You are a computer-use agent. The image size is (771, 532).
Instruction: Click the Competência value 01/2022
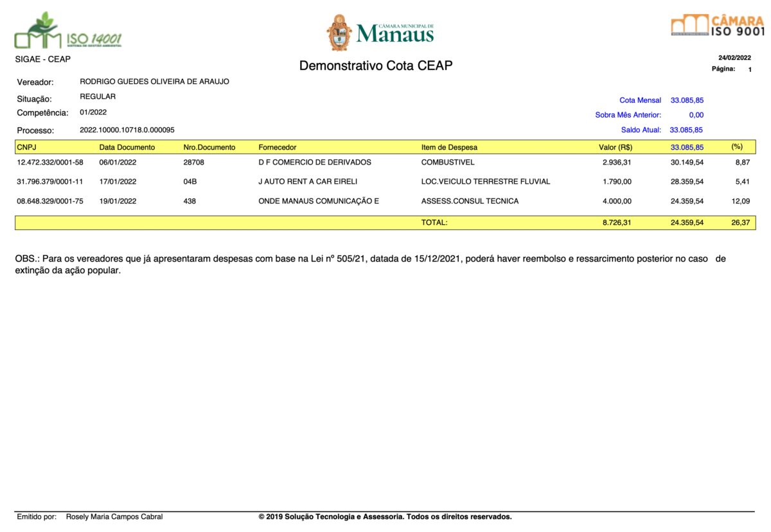point(93,112)
